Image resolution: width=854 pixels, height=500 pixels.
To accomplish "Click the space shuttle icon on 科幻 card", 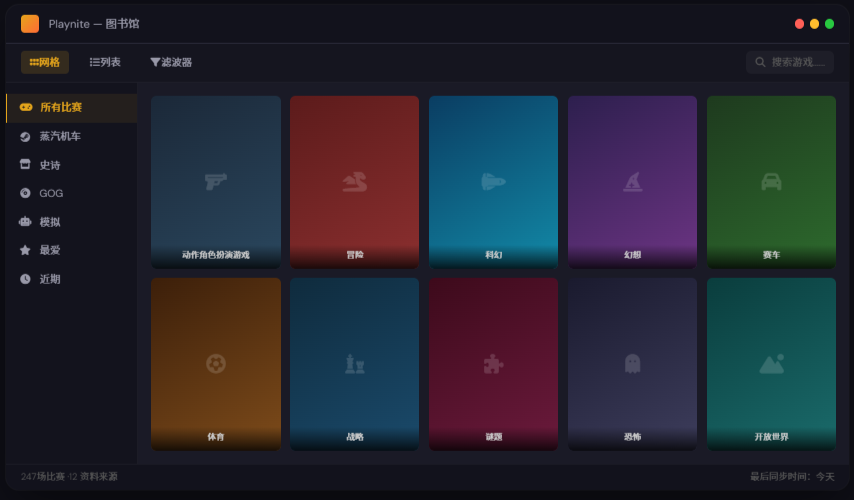I will pyautogui.click(x=493, y=181).
